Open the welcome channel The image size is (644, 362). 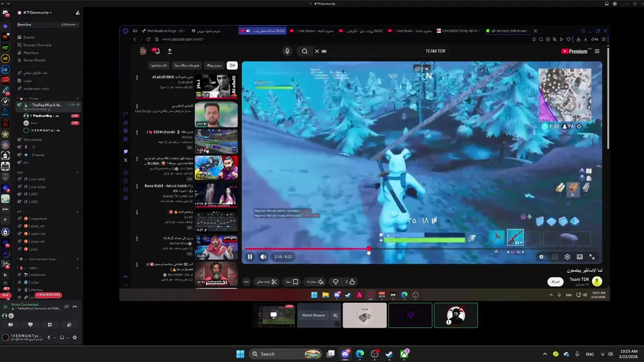click(48, 275)
